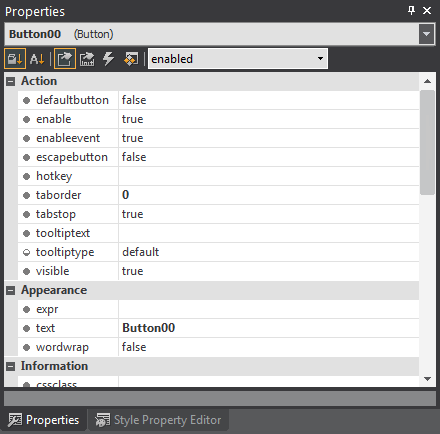Open the Button00 component selector dropdown
440x434 pixels.
tap(427, 34)
